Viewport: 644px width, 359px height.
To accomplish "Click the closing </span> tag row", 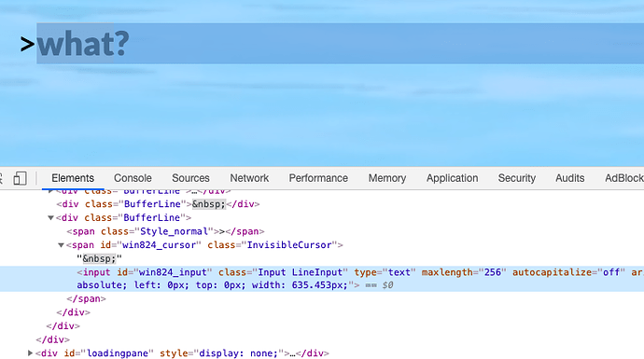I will [86, 298].
